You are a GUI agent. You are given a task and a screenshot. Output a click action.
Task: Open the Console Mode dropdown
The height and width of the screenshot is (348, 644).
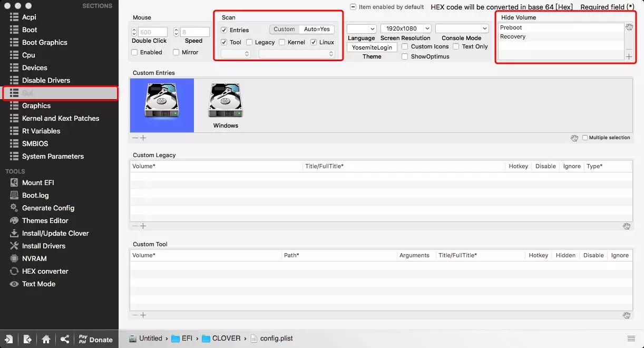pyautogui.click(x=462, y=28)
